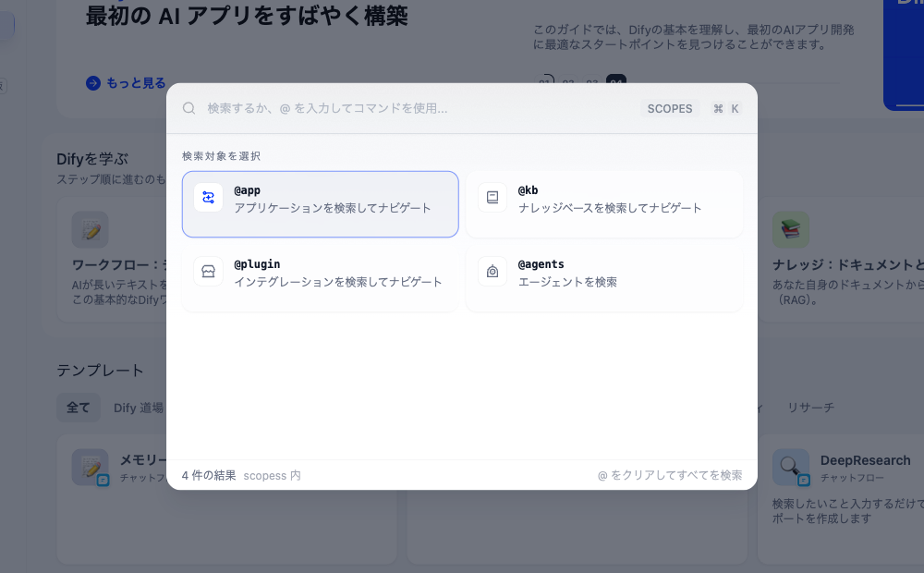Click the @kb book icon

coord(492,198)
